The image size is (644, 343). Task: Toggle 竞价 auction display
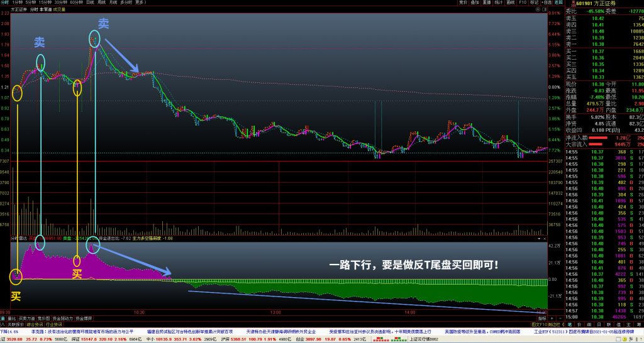point(464,3)
